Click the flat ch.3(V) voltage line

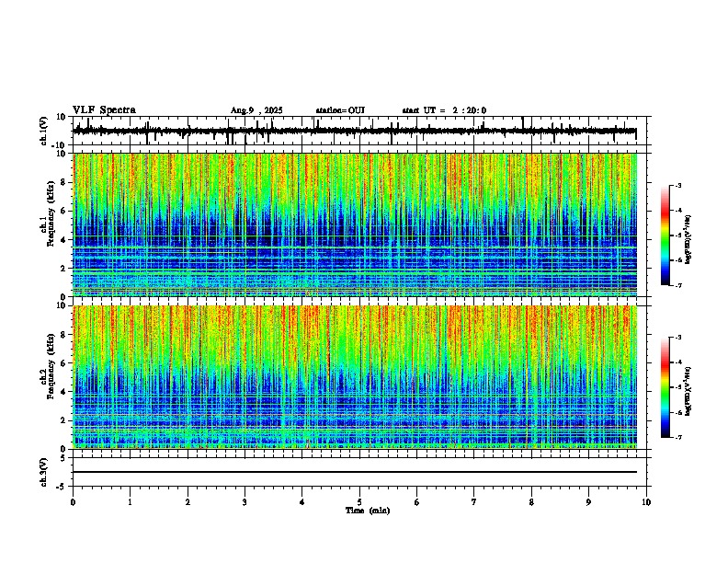pos(355,472)
